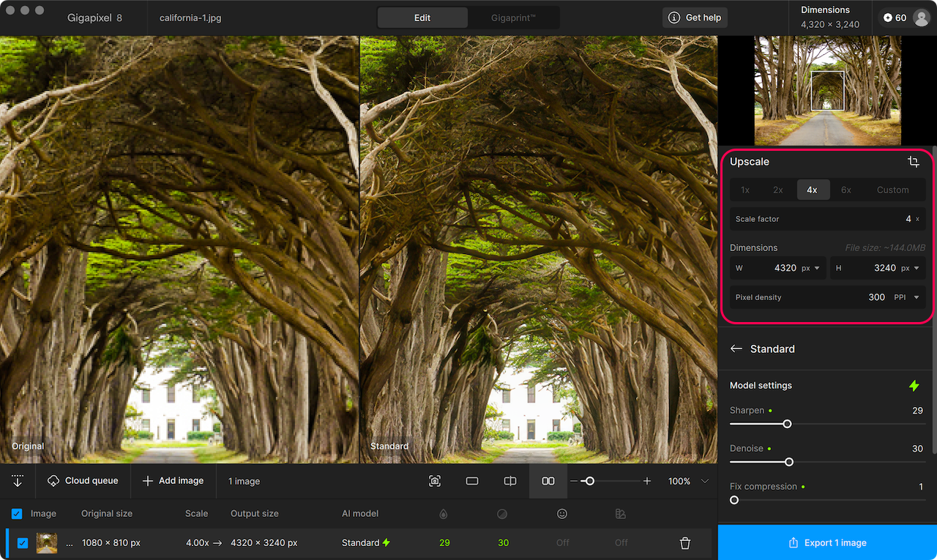Click the preview capture view icon

pyautogui.click(x=435, y=481)
